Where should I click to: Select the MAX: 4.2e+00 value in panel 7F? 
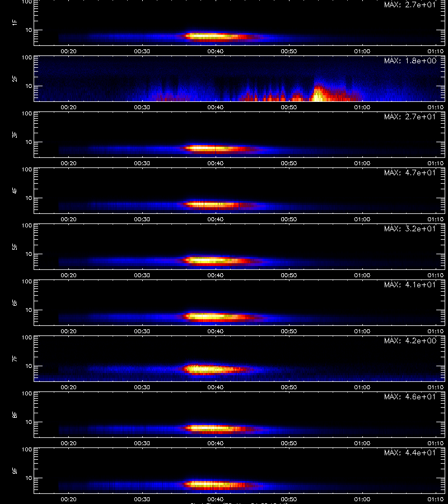tap(410, 340)
